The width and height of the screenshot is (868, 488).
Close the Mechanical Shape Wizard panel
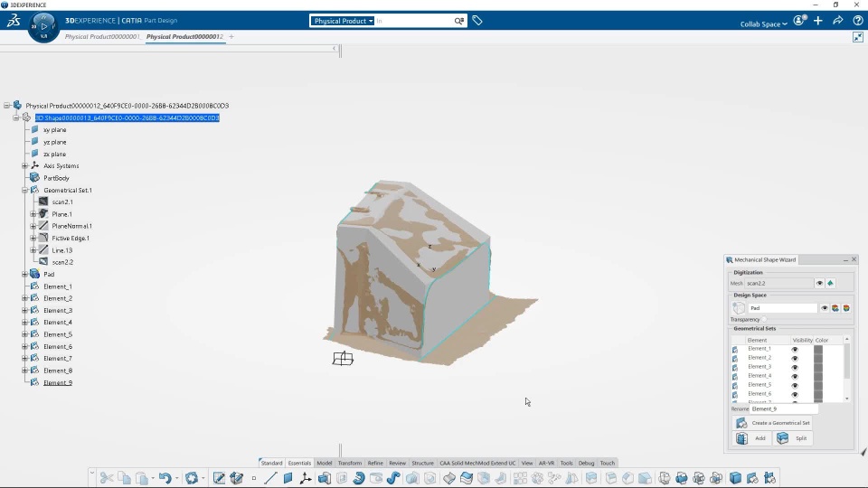point(854,259)
